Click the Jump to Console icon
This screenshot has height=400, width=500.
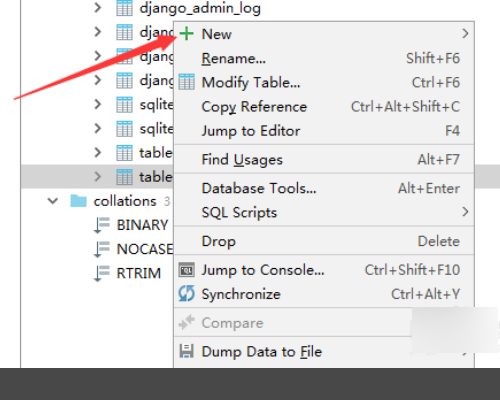coord(187,270)
